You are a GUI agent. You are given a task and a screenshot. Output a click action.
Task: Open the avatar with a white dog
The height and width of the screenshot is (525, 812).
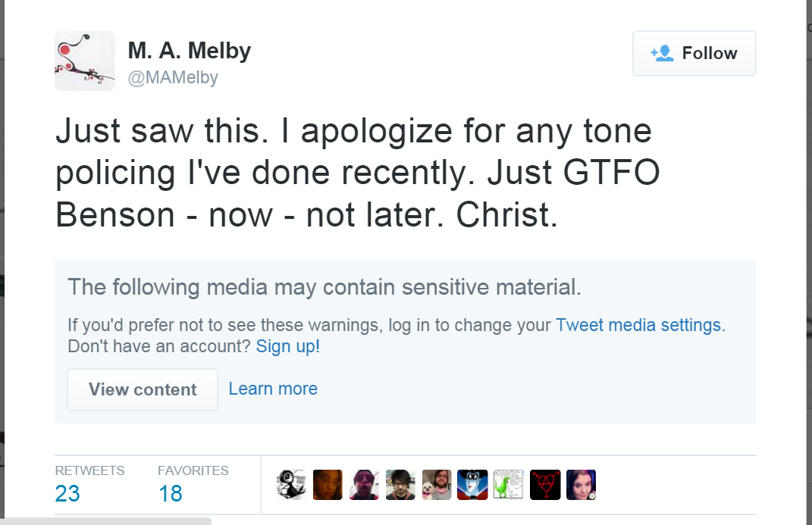pyautogui.click(x=437, y=485)
